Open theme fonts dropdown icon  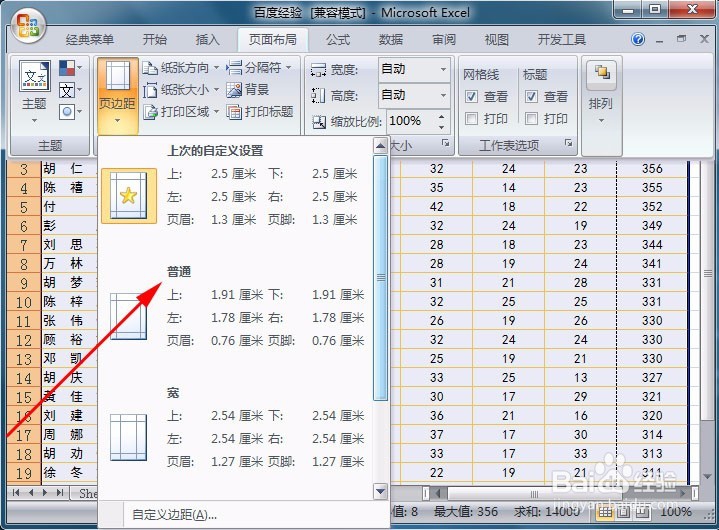click(x=71, y=90)
